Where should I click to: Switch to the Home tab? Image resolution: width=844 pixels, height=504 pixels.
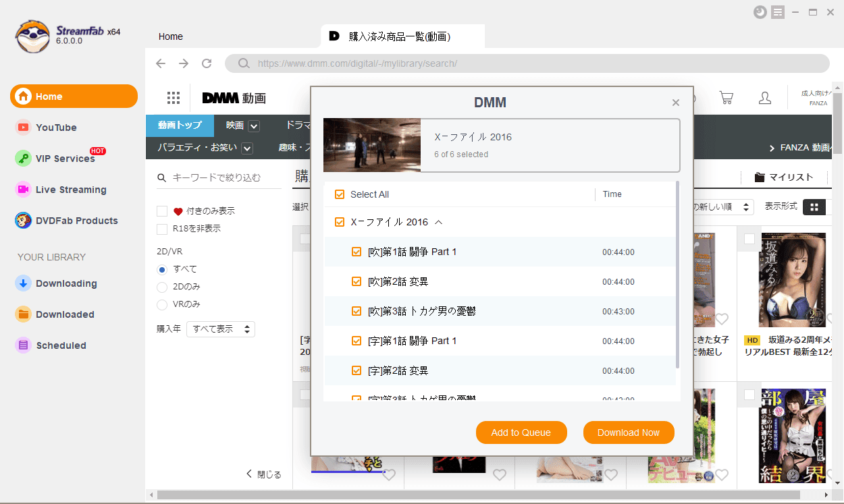tap(171, 36)
